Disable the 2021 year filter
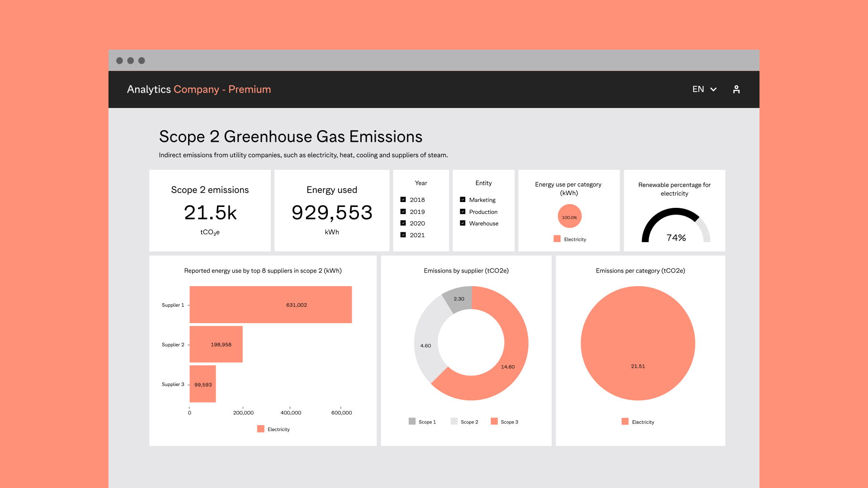 pyautogui.click(x=403, y=235)
